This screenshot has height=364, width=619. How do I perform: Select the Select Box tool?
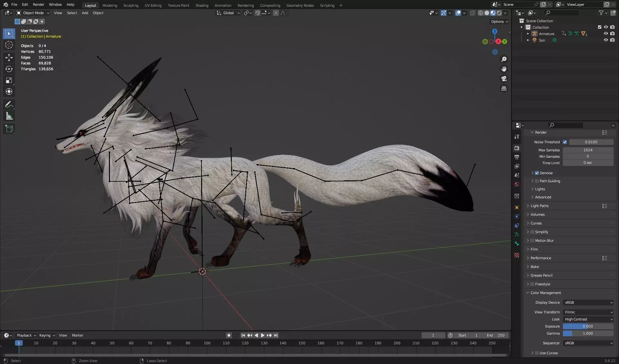pos(9,34)
